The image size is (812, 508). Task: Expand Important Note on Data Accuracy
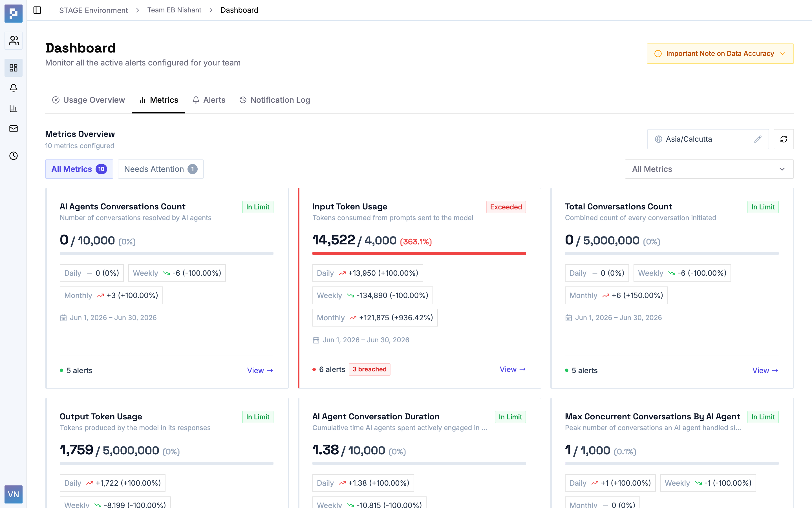click(720, 54)
